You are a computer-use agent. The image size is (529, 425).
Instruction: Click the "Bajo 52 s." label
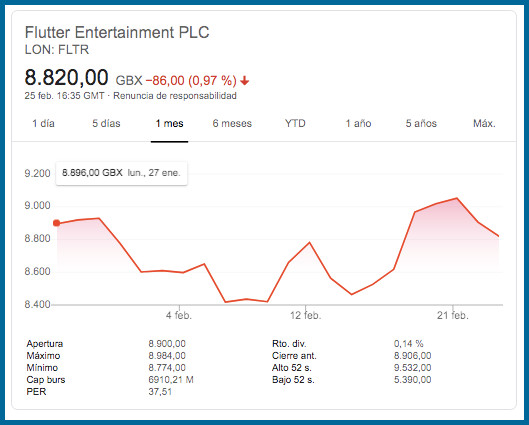(x=293, y=380)
